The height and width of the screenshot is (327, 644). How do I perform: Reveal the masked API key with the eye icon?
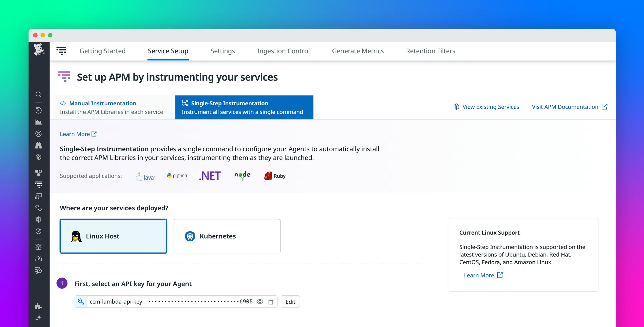point(260,301)
